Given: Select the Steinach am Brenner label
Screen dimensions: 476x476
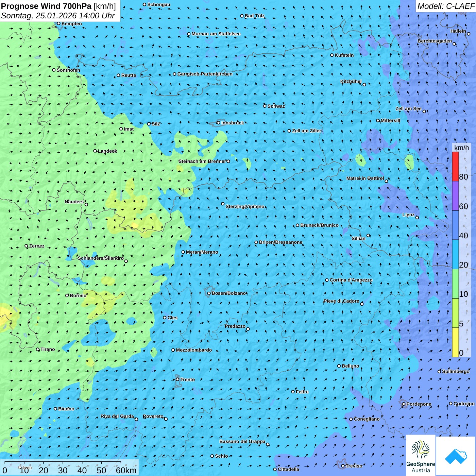Looking at the screenshot, I should 202,161.
